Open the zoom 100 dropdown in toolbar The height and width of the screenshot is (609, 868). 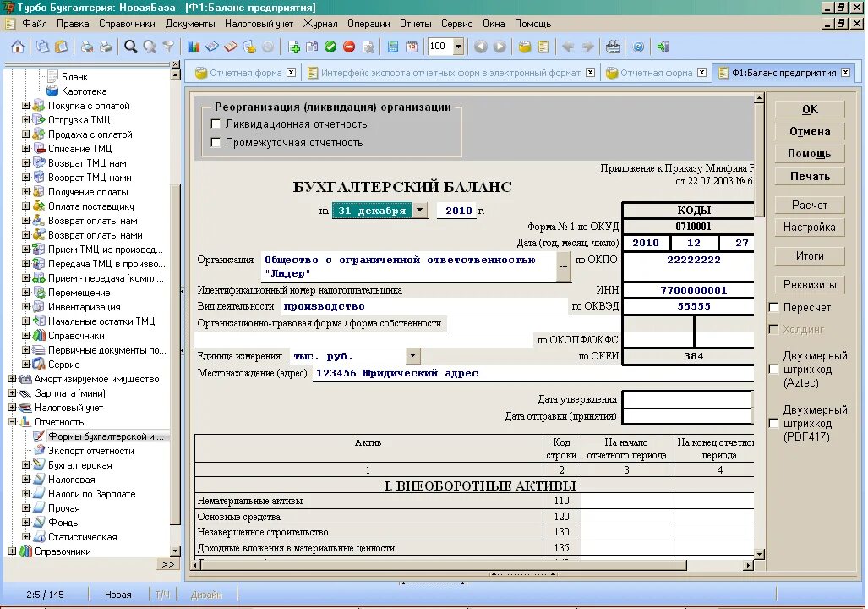pos(458,47)
